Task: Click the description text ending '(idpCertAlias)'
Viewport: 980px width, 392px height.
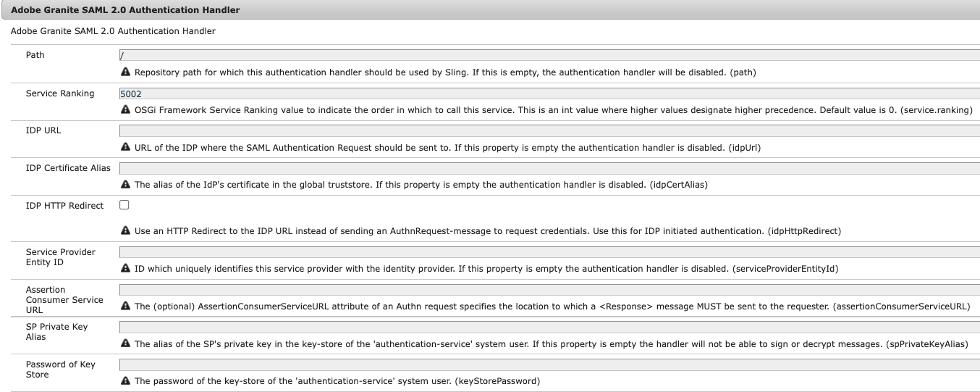Action: [x=421, y=184]
